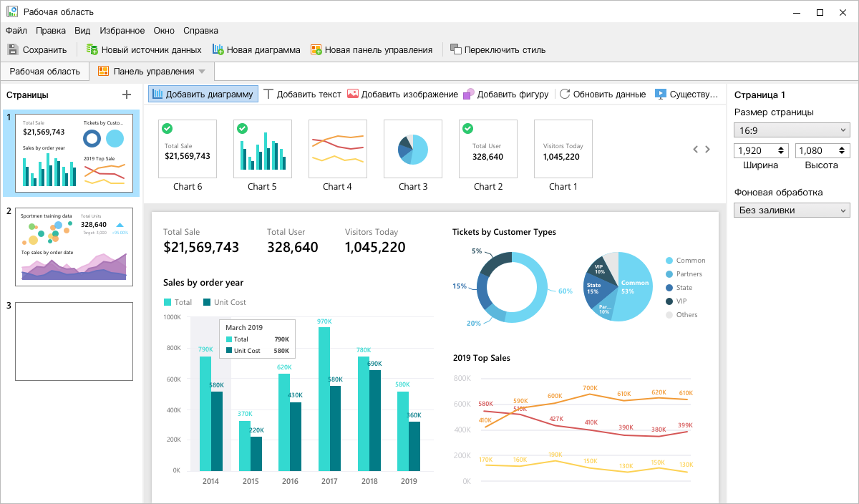Click the Save (Сохранить) floppy disk icon
Image resolution: width=859 pixels, height=504 pixels.
pos(13,49)
